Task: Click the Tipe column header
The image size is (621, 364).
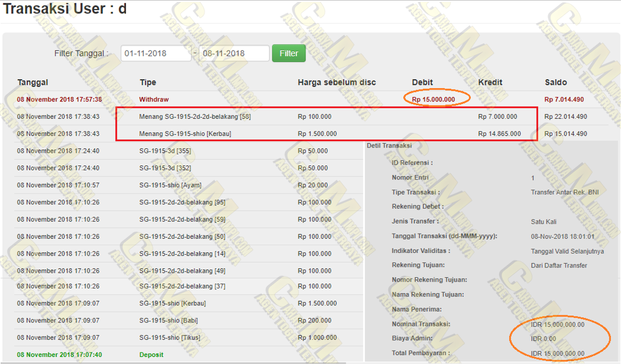Action: pyautogui.click(x=148, y=82)
